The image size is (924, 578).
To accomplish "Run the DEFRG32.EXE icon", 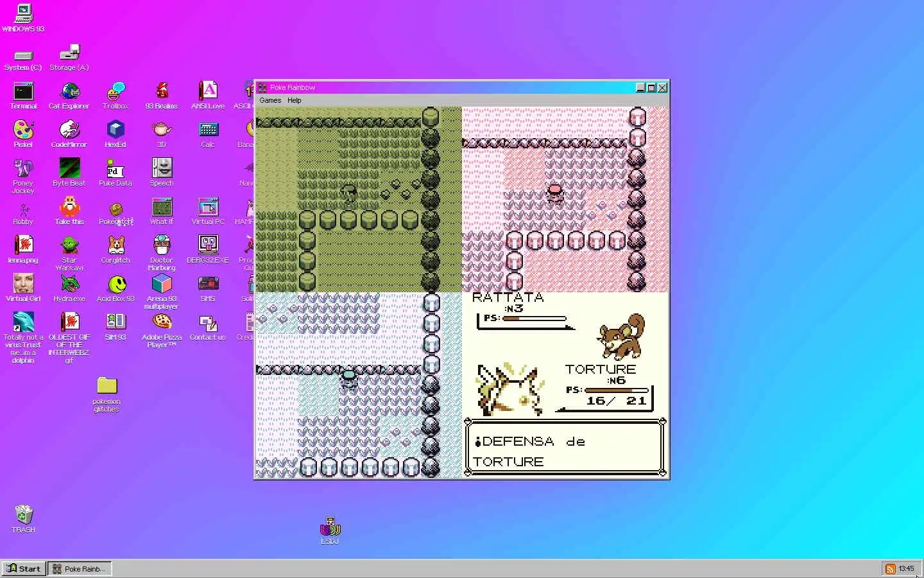I will click(x=208, y=250).
